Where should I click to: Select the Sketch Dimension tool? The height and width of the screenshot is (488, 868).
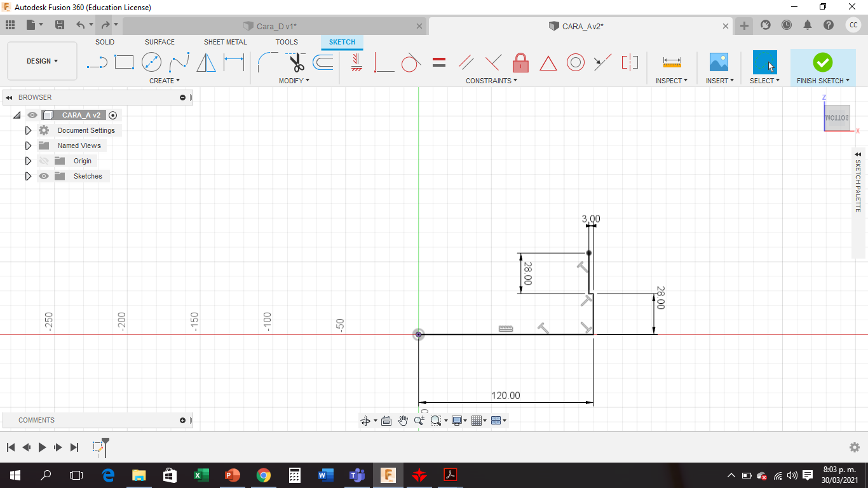(234, 62)
